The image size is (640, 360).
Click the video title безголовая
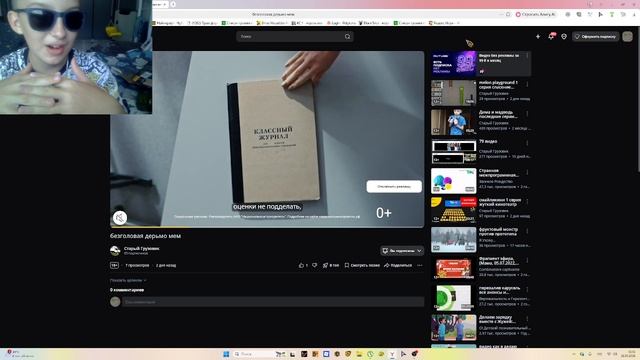(x=145, y=236)
